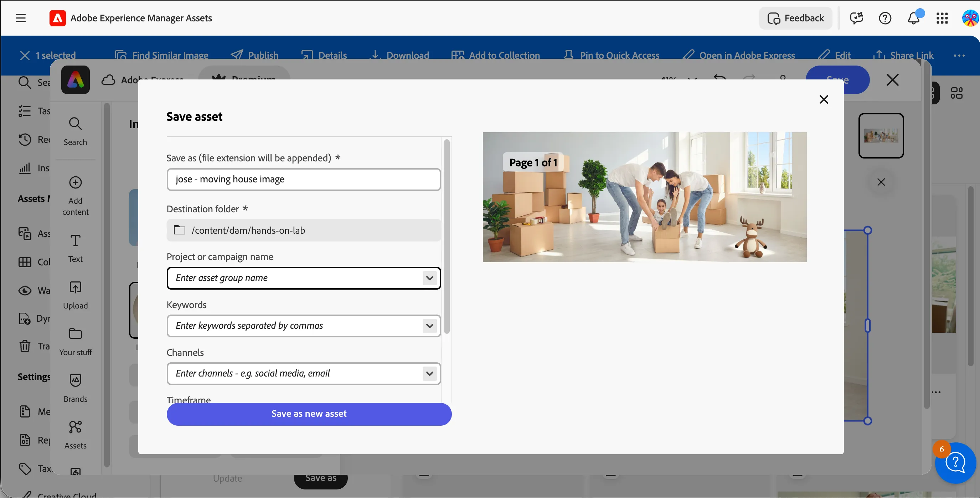Open the app switcher grid
Screen dimensions: 980x498
[942, 18]
